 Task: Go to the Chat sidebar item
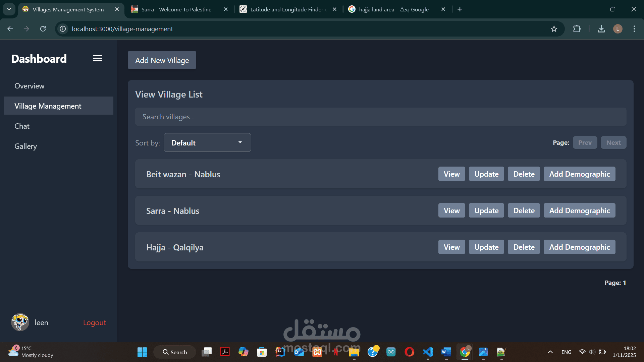click(x=22, y=126)
